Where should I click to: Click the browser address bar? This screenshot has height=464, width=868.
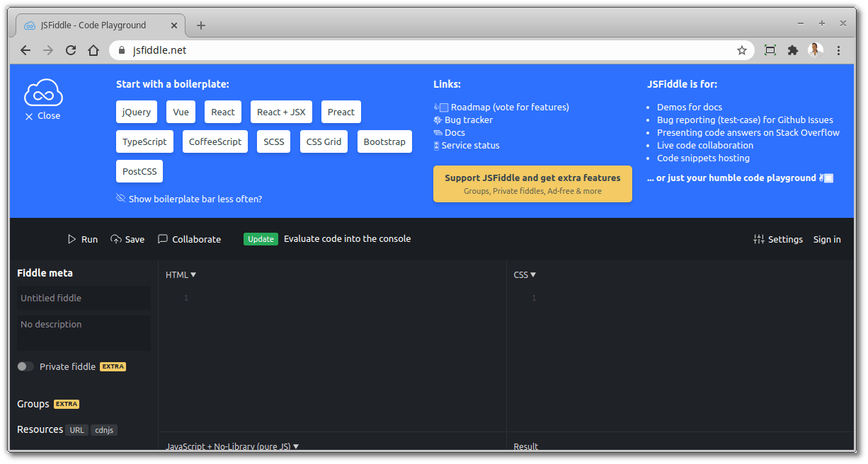[432, 50]
